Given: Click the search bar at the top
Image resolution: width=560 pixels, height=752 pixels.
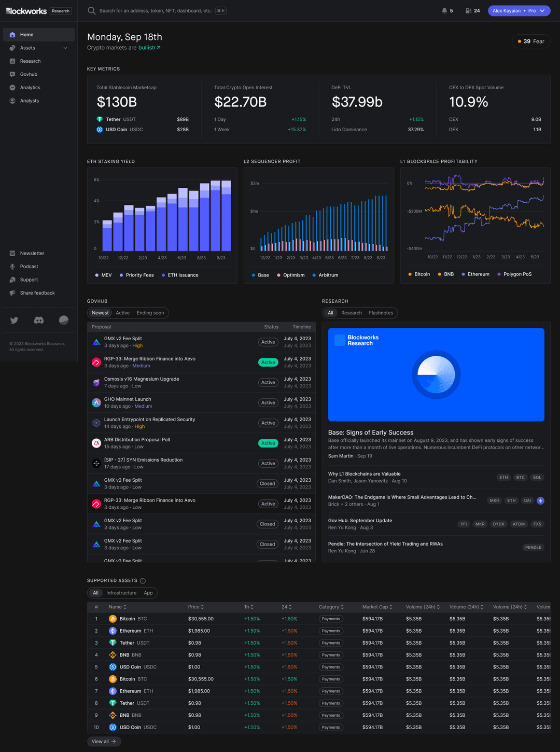Looking at the screenshot, I should click(156, 10).
